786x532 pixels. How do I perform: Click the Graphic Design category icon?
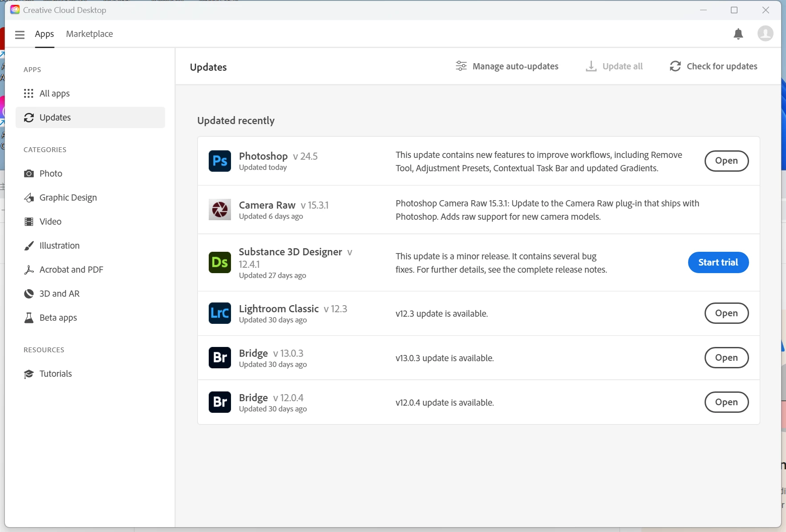pos(29,197)
